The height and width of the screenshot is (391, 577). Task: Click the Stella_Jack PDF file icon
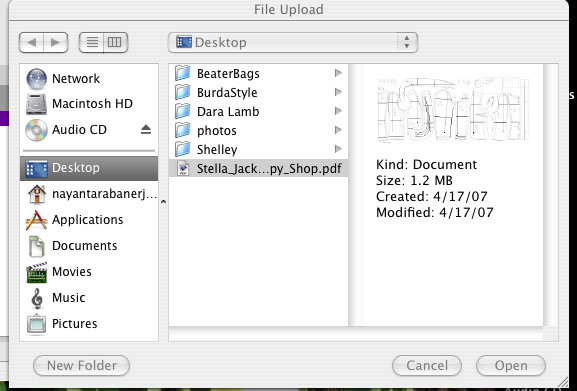tap(183, 168)
